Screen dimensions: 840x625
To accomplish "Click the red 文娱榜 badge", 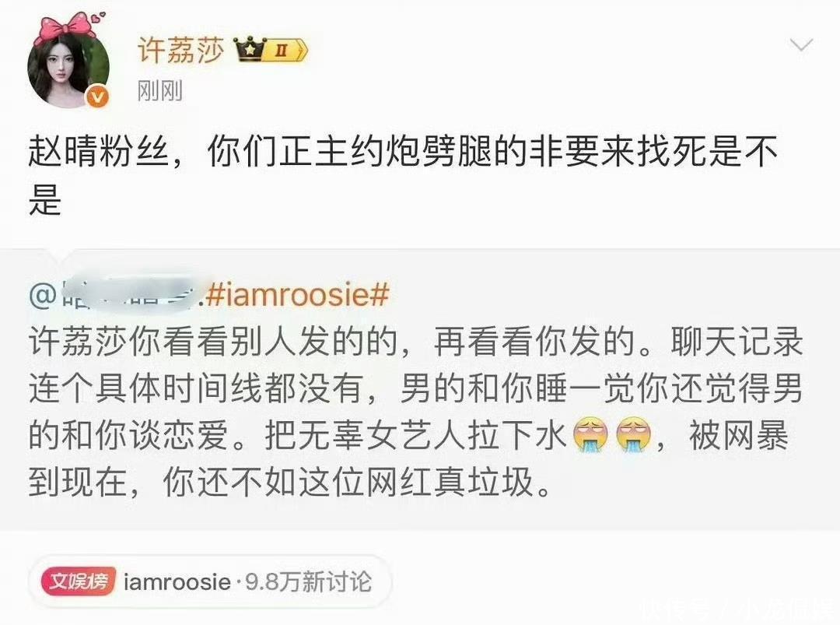I will click(79, 581).
